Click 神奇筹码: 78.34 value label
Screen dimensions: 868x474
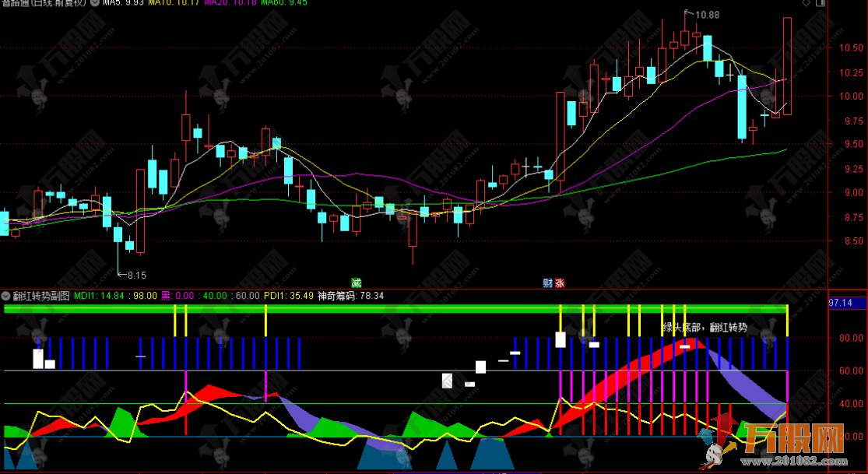[x=350, y=296]
